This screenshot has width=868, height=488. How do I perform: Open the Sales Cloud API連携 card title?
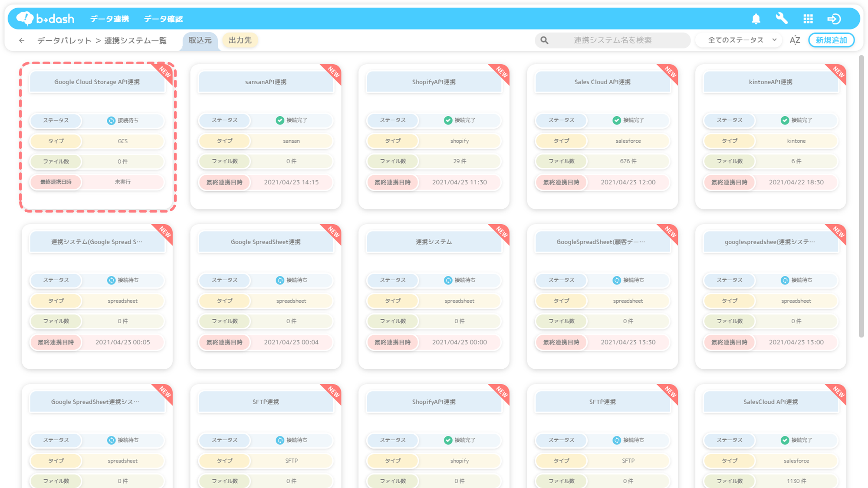point(602,82)
